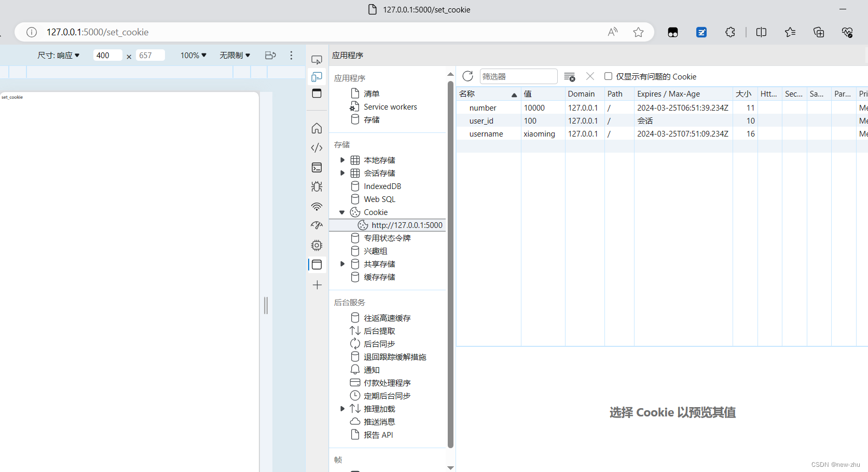Add more tools plus icon
The width and height of the screenshot is (868, 472).
point(317,285)
